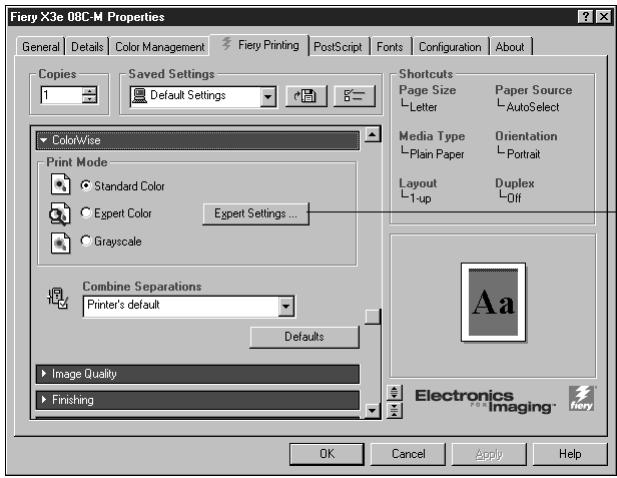Close the Fiery Properties dialog
Viewport: 617px width, 478px height.
tap(603, 17)
